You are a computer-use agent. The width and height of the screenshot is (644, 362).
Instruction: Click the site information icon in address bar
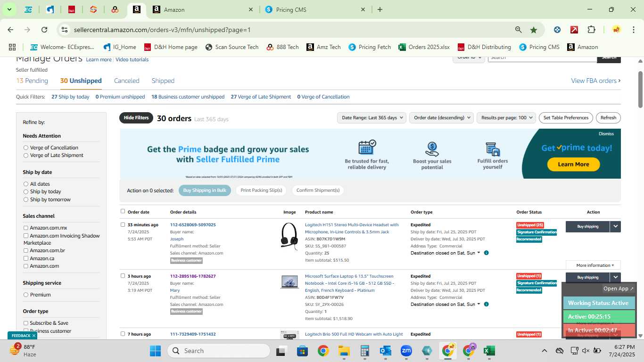(x=65, y=30)
